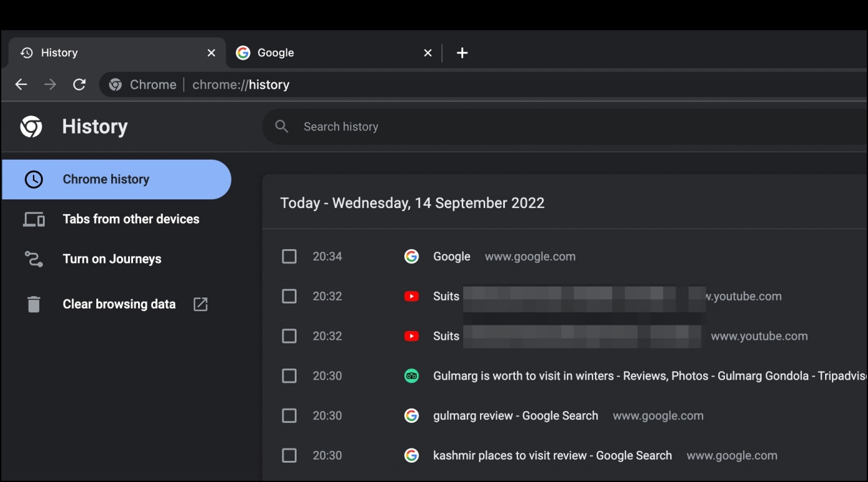The image size is (868, 482).
Task: Click the magnifier icon in Search history
Action: (282, 127)
